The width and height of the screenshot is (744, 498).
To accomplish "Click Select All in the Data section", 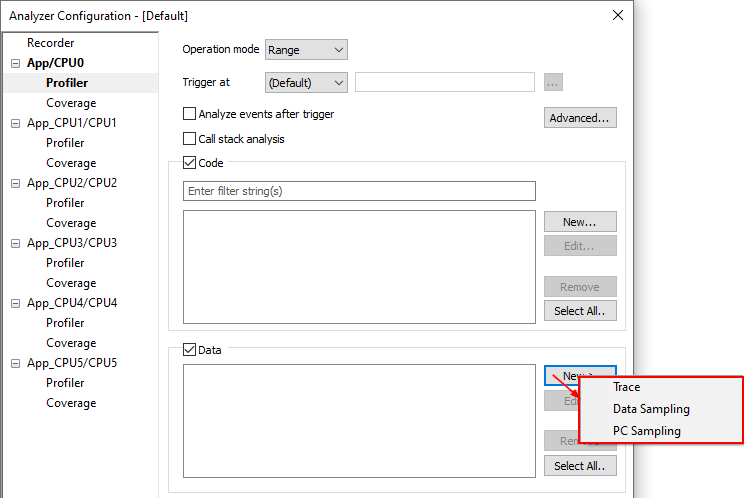I will coord(580,466).
